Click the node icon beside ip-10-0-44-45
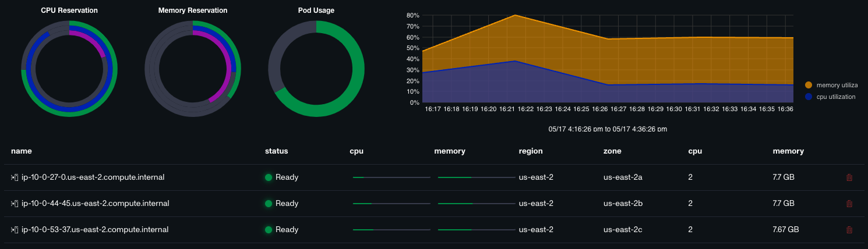This screenshot has height=249, width=868. pyautogui.click(x=15, y=204)
